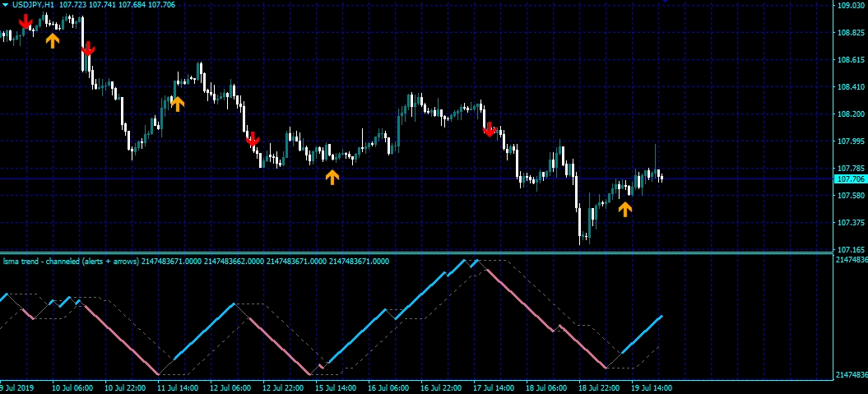Click the 109.030 price axis label
This screenshot has height=394, width=868.
point(852,6)
